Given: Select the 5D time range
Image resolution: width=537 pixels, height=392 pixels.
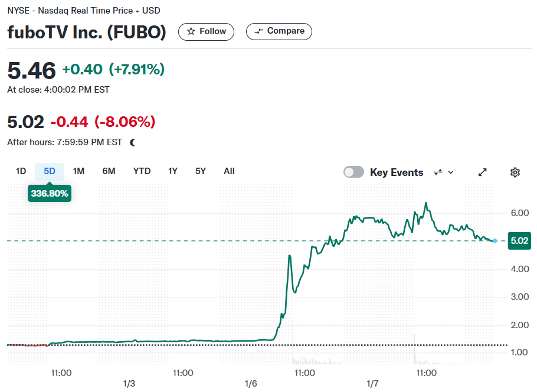Looking at the screenshot, I should [50, 171].
